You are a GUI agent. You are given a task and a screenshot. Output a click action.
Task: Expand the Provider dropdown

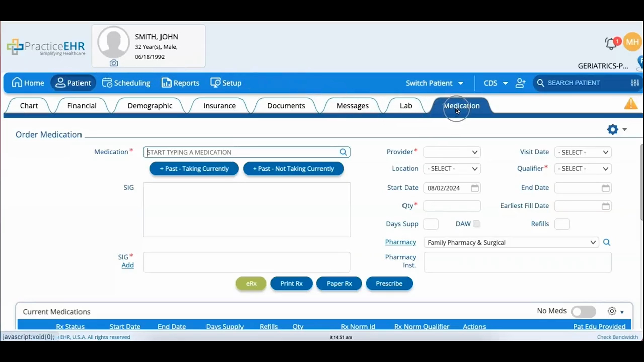pyautogui.click(x=452, y=152)
